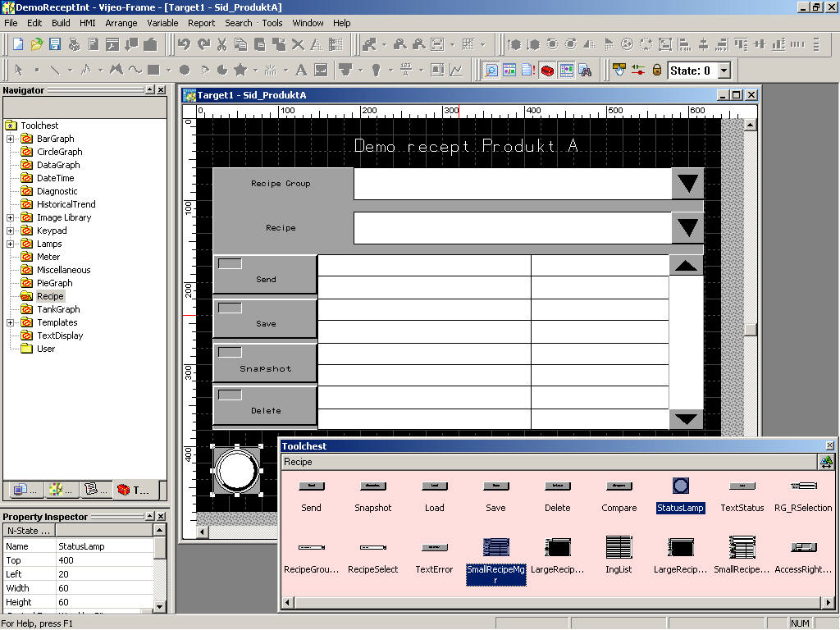
Task: Toggle the Send button indicator box
Action: click(x=230, y=263)
